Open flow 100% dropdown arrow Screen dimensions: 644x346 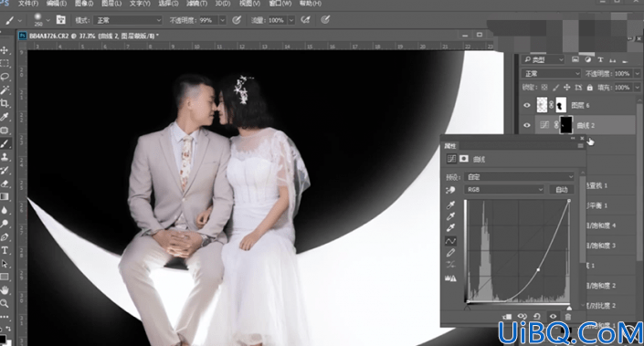click(291, 20)
